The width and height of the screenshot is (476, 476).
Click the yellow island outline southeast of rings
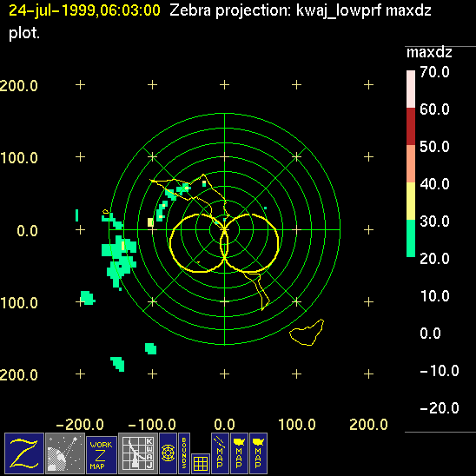point(307,333)
